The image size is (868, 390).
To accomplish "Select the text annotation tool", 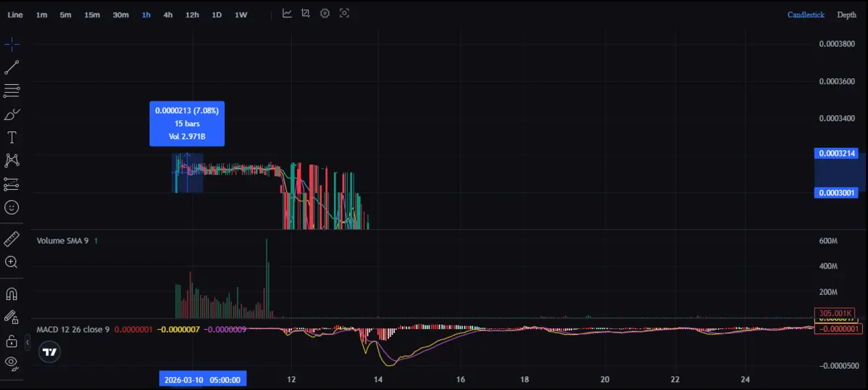I will [x=12, y=138].
